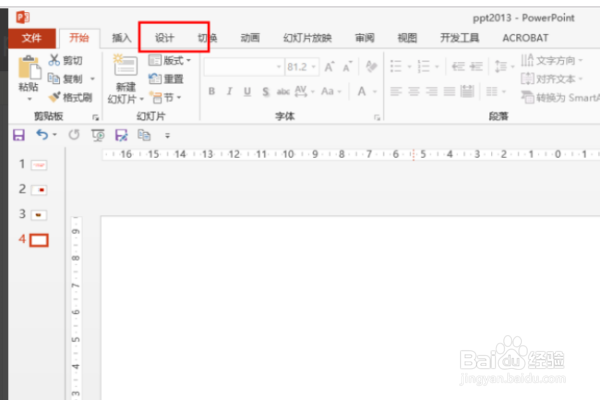Open the Font Color A dropdown arrow

point(375,91)
